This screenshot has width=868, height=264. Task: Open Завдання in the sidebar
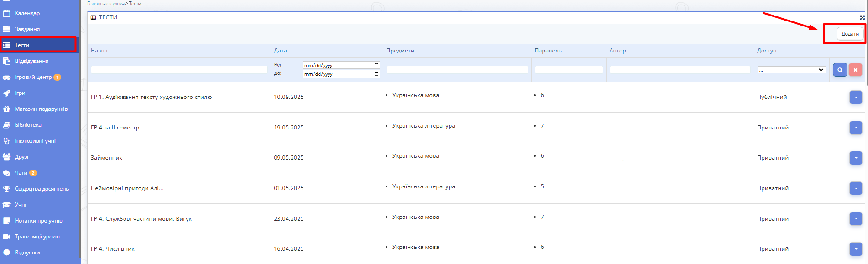[27, 29]
